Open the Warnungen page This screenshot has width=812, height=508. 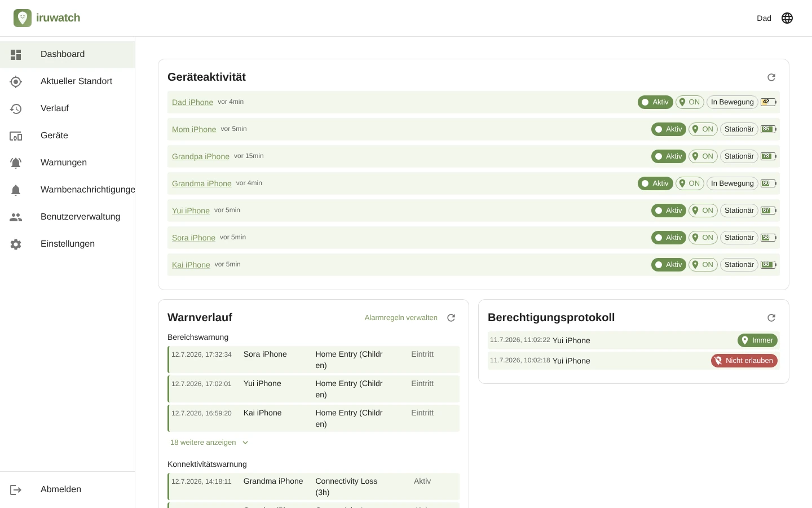67,163
